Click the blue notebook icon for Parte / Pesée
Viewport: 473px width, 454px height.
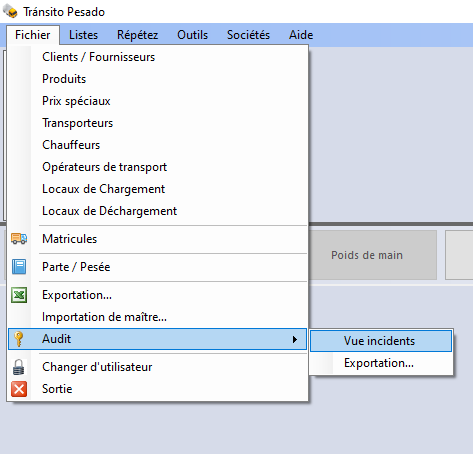click(x=19, y=267)
